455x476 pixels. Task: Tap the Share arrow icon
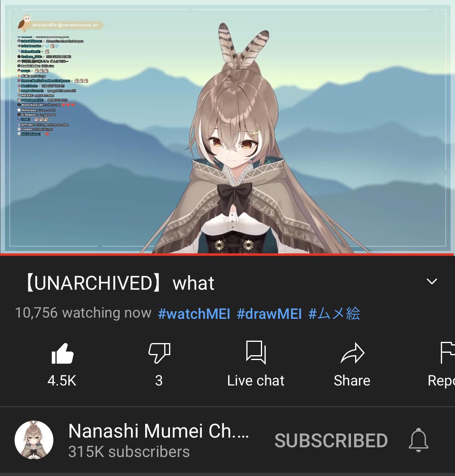point(353,353)
